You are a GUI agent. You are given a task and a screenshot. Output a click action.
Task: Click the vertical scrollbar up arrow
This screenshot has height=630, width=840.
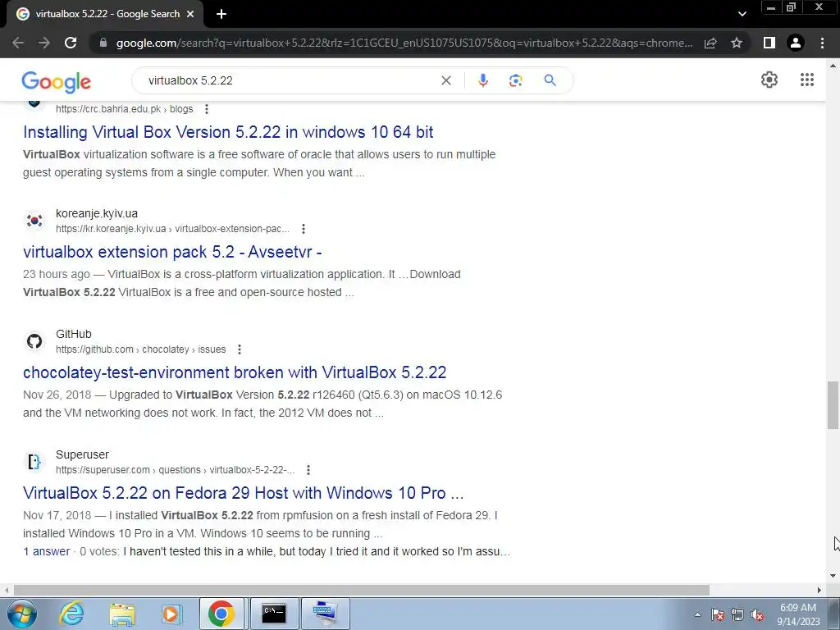[833, 66]
